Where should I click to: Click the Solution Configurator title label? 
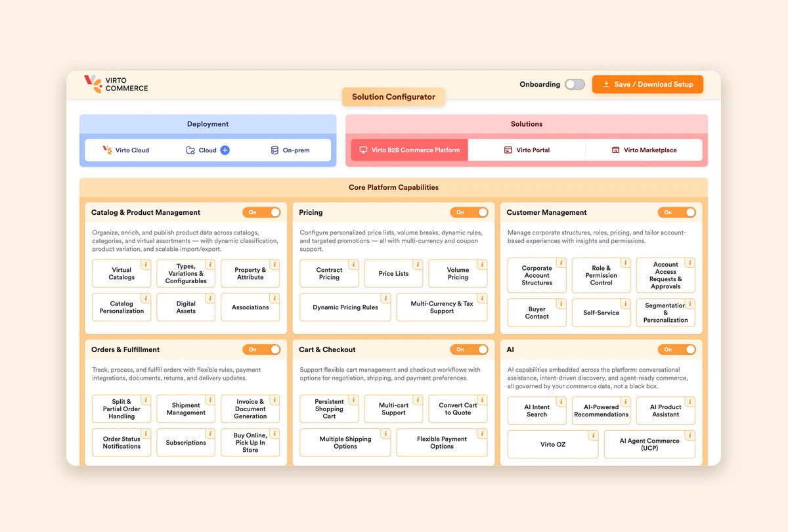(x=393, y=97)
